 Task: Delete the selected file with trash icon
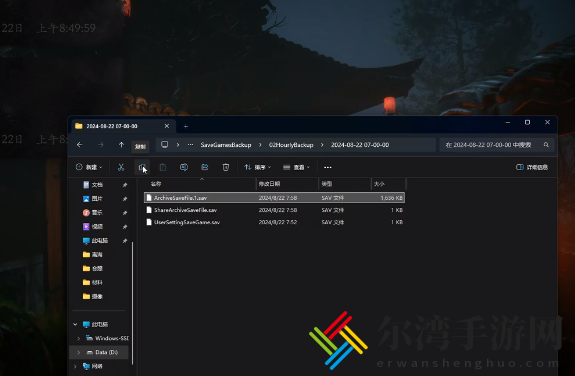pyautogui.click(x=226, y=167)
